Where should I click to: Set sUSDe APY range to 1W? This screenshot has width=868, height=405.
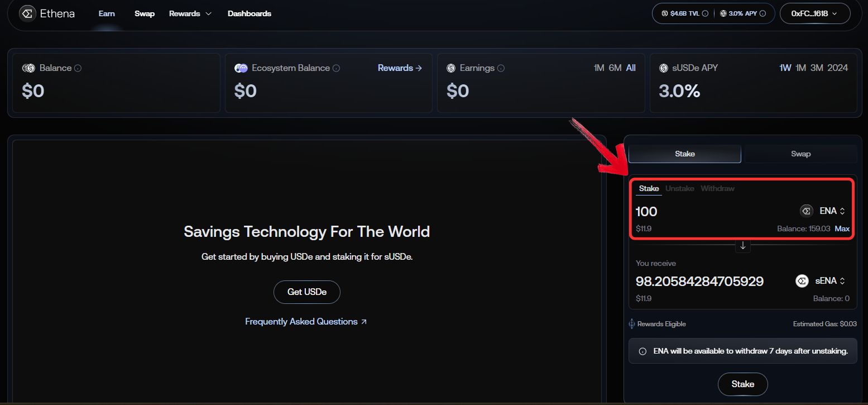pyautogui.click(x=785, y=68)
